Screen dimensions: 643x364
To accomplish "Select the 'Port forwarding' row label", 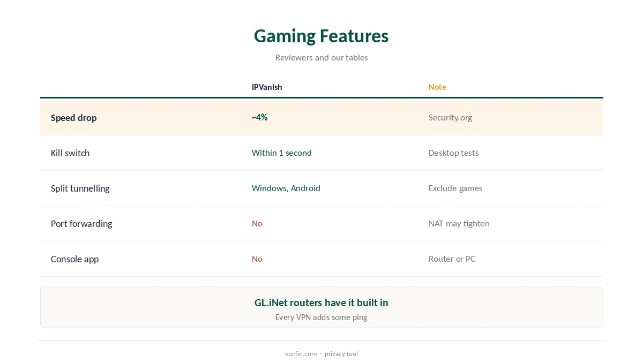I will [x=81, y=224].
